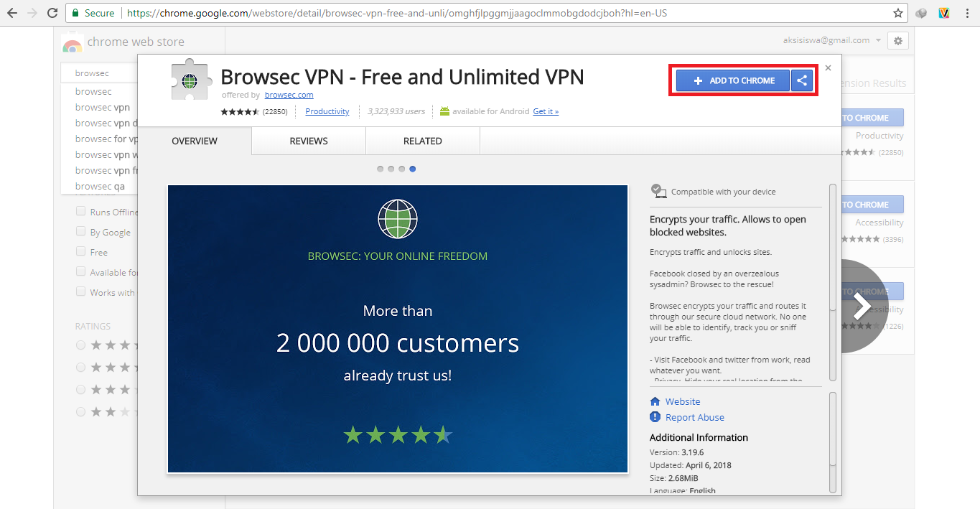Viewport: 980px width, 509px height.
Task: Click the star rating of Browsec VPN
Action: (x=240, y=112)
